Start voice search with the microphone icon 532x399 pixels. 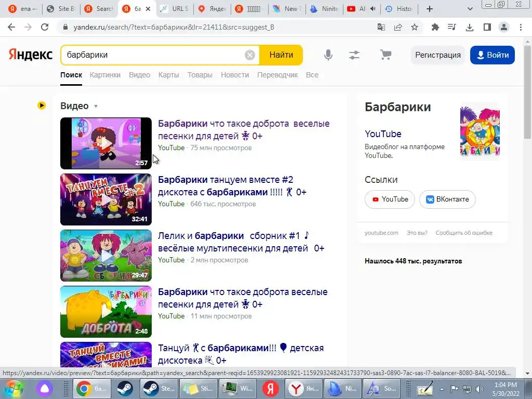pyautogui.click(x=328, y=55)
